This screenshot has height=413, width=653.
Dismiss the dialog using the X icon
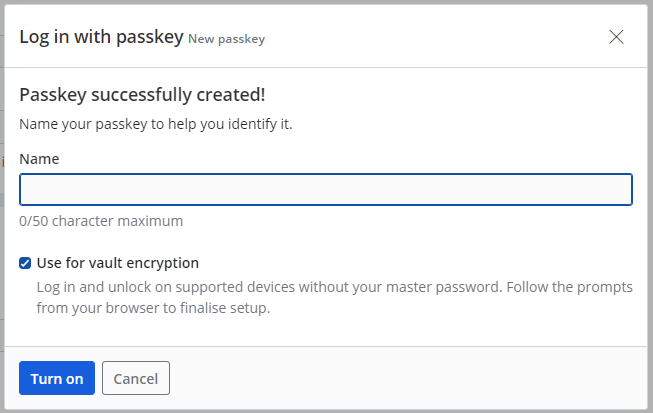pos(616,37)
